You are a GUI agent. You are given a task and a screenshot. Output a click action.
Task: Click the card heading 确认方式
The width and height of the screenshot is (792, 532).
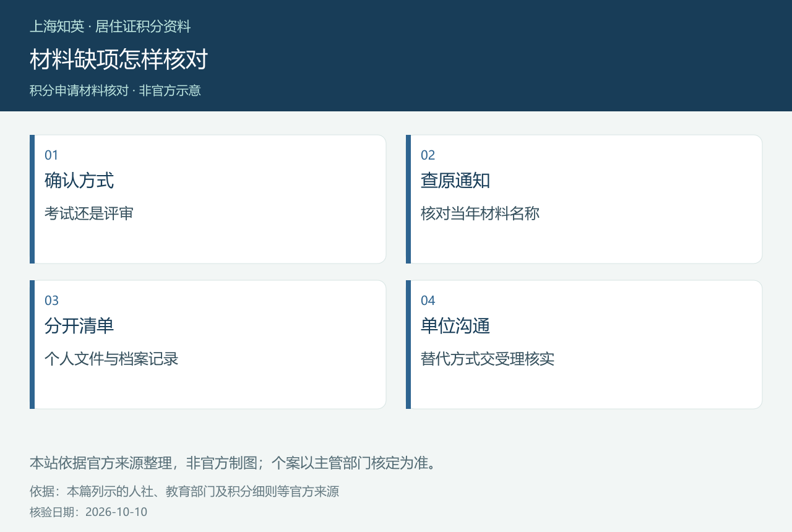coord(79,181)
